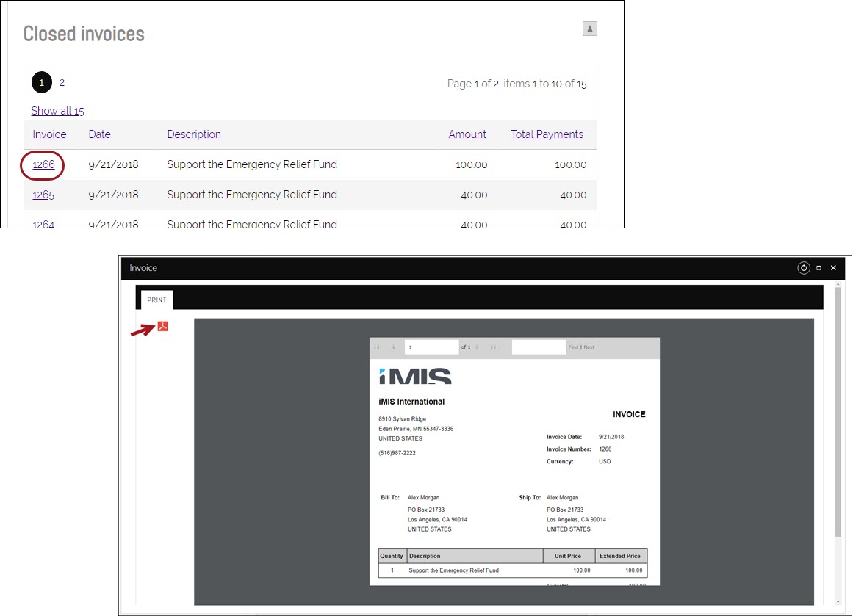Go to previous report page icon
Image resolution: width=853 pixels, height=616 pixels.
[393, 347]
